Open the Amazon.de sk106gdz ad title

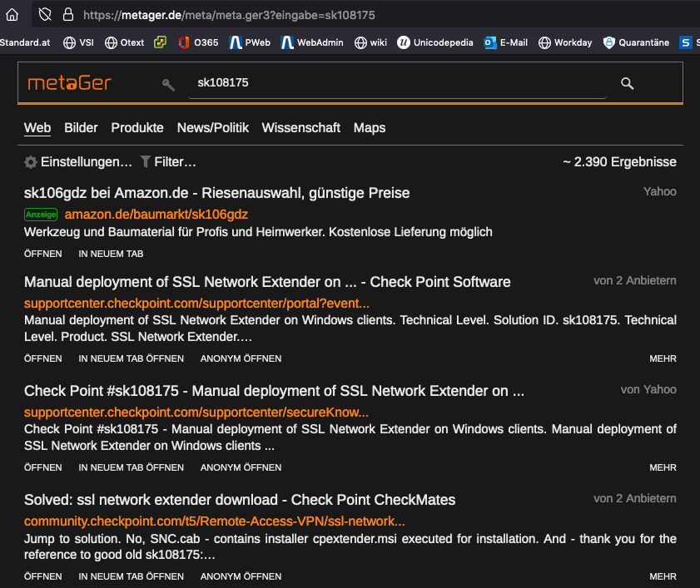pyautogui.click(x=217, y=193)
